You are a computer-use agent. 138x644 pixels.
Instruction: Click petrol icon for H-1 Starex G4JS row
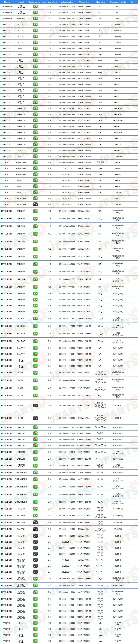coord(35,72)
